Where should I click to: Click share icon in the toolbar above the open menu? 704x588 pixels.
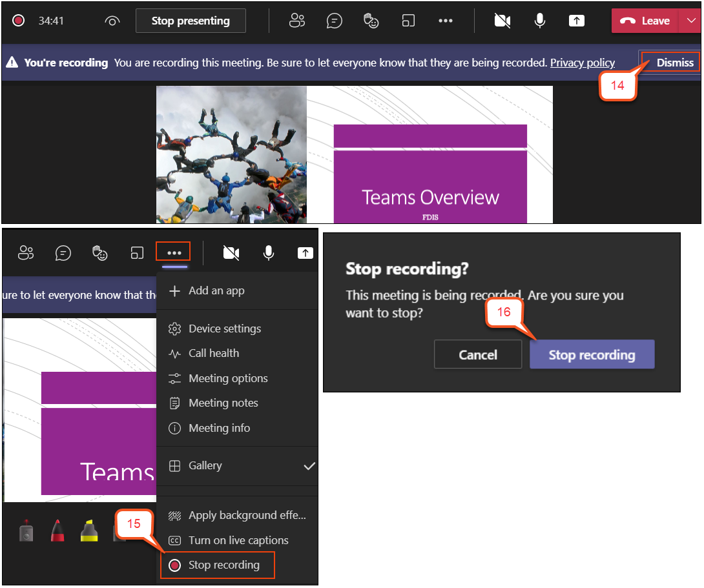click(x=305, y=253)
